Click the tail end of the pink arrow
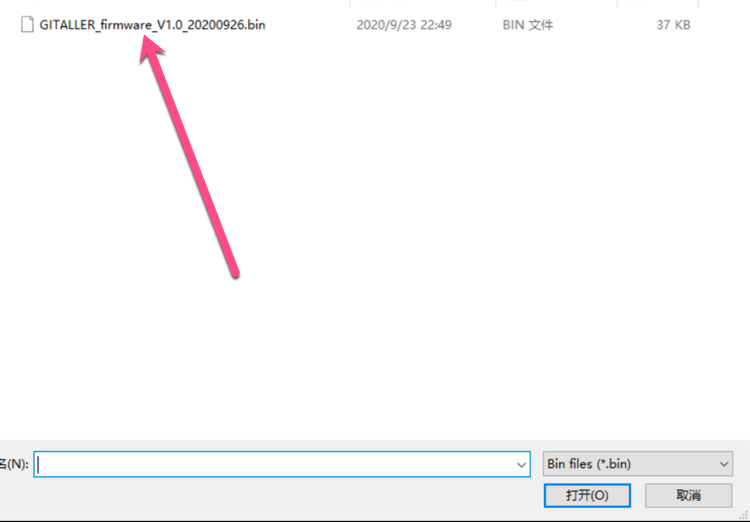The image size is (750, 522). click(235, 272)
